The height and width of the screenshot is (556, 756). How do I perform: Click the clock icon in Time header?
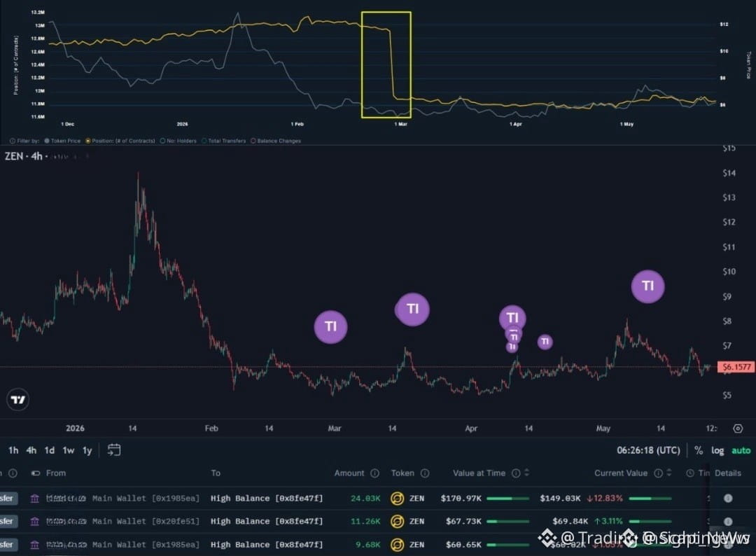pos(690,473)
